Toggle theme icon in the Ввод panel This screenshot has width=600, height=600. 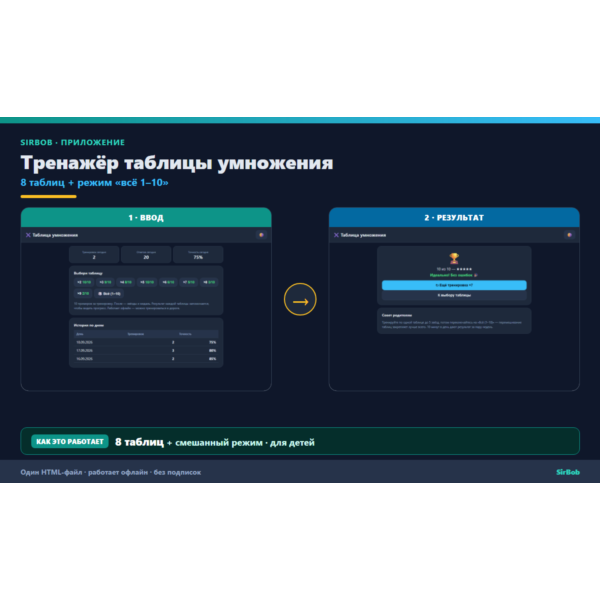261,235
